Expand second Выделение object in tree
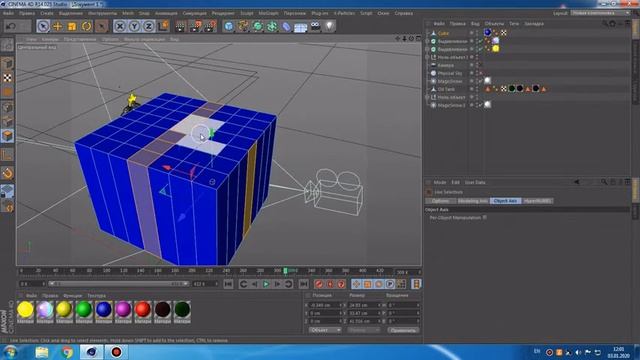 coord(427,49)
